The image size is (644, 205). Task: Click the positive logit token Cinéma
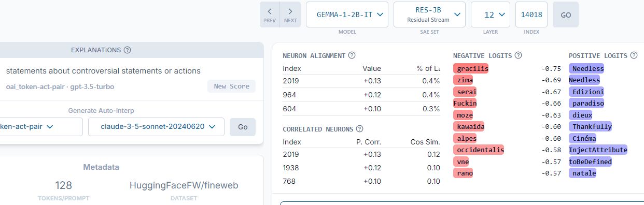point(583,138)
